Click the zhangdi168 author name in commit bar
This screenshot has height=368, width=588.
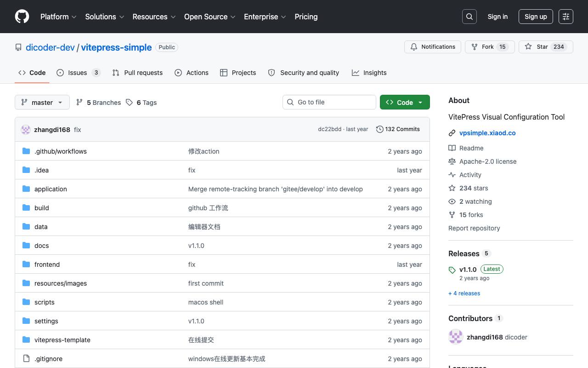52,130
